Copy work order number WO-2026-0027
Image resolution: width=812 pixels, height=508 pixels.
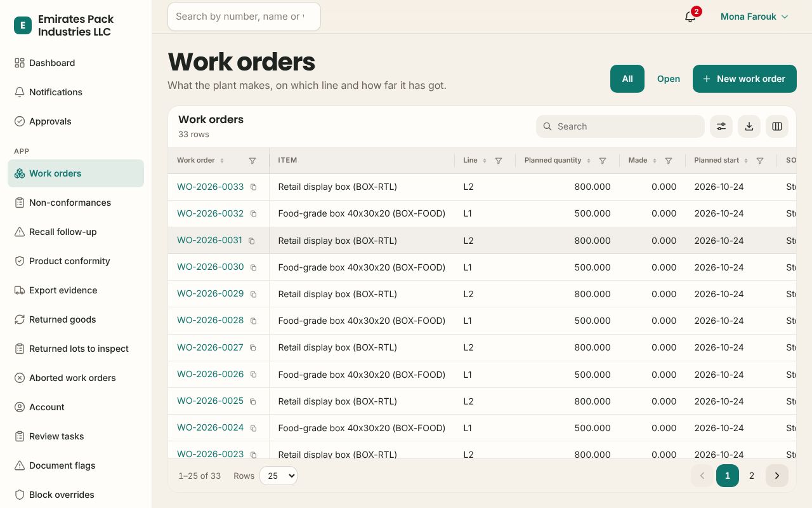point(253,347)
